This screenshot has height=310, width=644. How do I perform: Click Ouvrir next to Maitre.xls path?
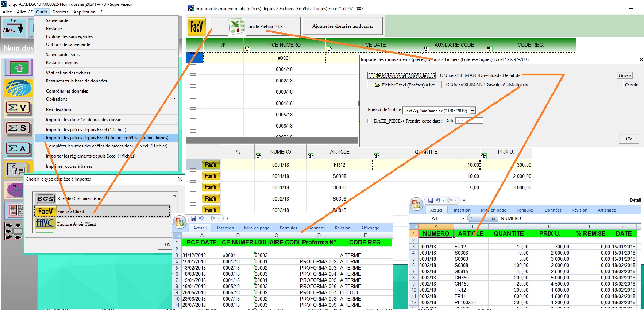click(631, 85)
